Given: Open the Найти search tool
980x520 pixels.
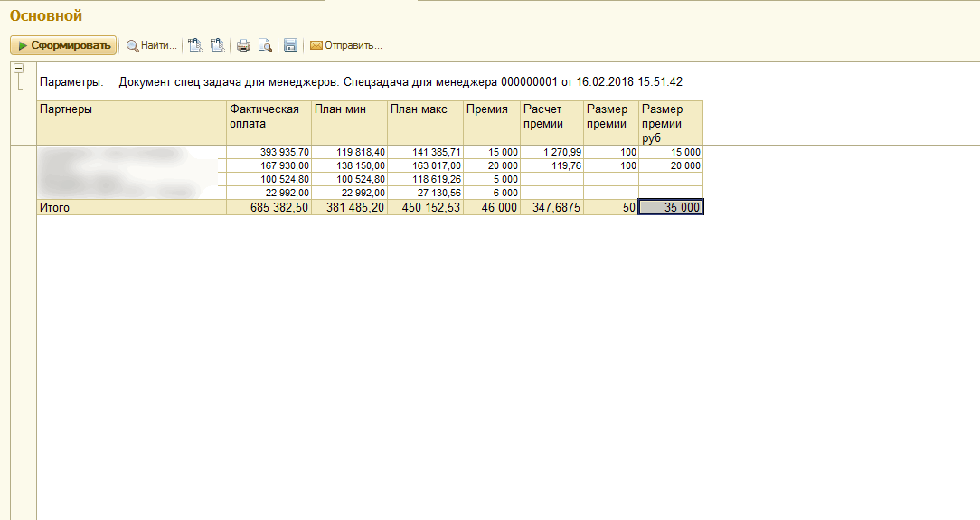Looking at the screenshot, I should (x=151, y=45).
